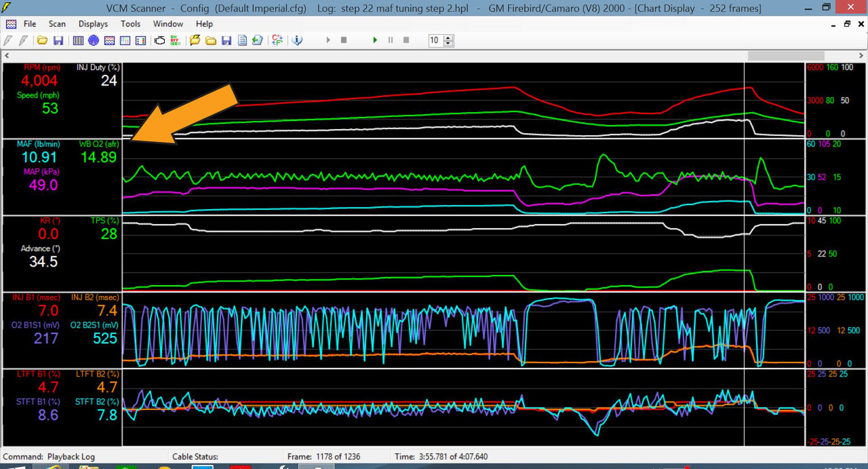Image resolution: width=868 pixels, height=469 pixels.
Task: Start log playback with the green play button
Action: (375, 40)
